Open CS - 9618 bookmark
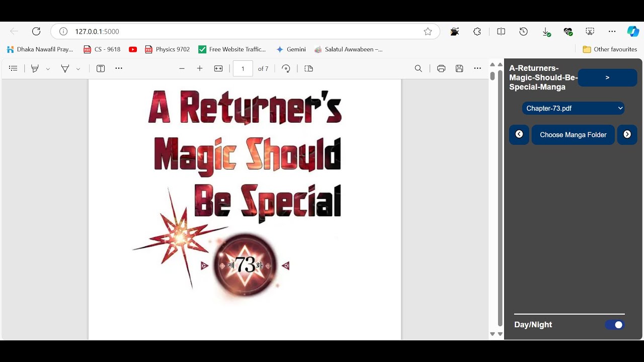The height and width of the screenshot is (362, 644). [102, 49]
